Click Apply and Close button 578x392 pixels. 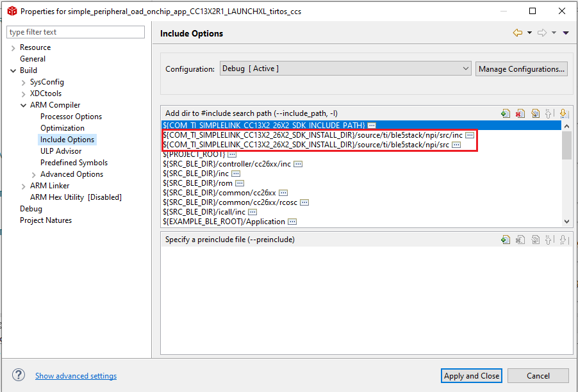[x=472, y=376]
